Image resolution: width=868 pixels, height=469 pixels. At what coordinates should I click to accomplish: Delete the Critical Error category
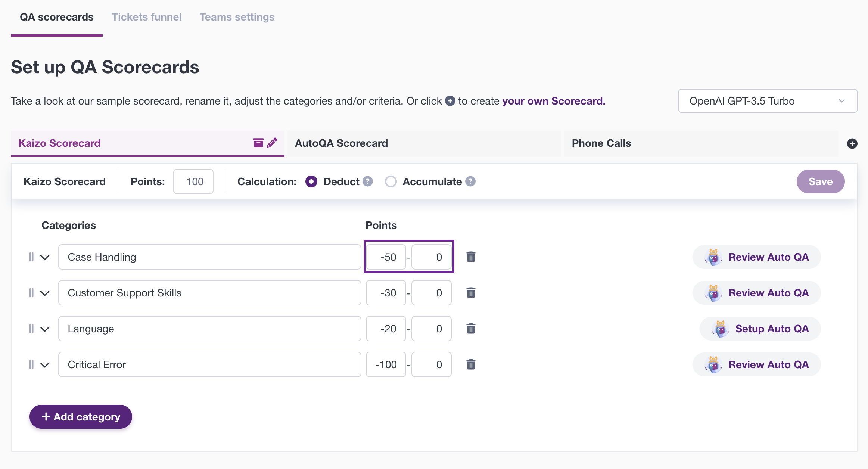pos(471,364)
